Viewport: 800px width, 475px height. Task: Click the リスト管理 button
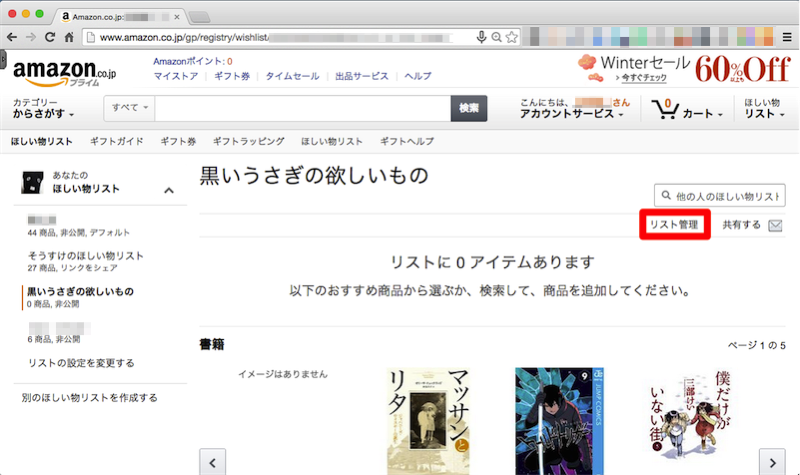674,224
